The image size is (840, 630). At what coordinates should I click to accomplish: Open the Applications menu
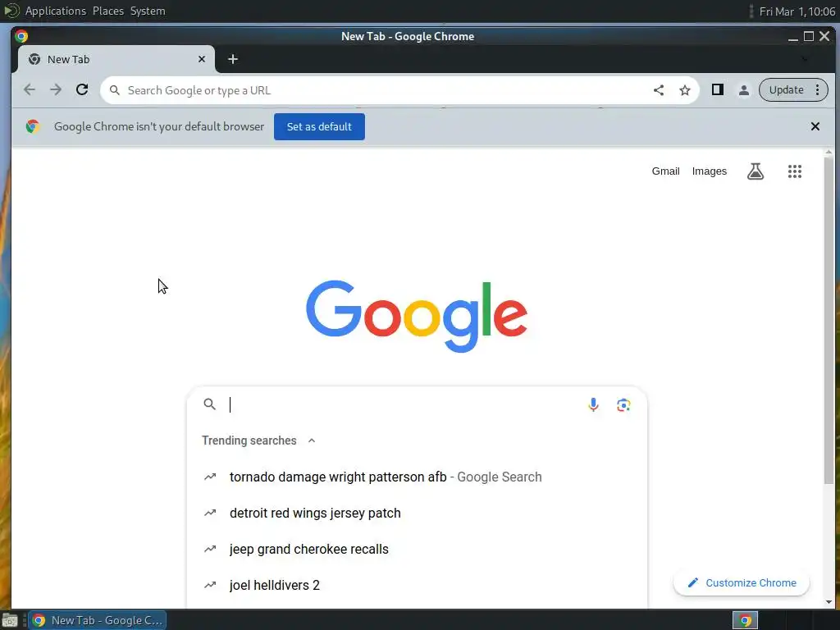tap(55, 11)
